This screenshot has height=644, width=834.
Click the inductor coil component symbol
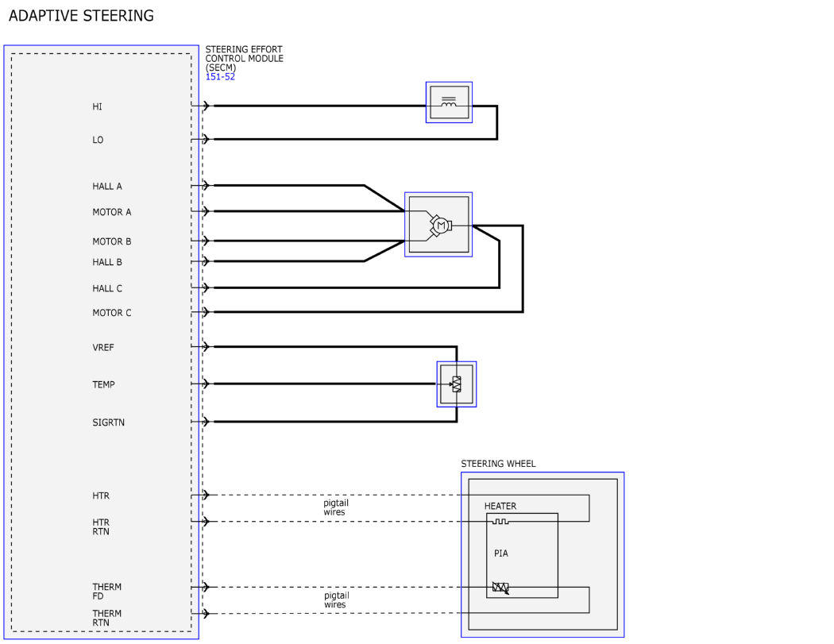click(449, 102)
